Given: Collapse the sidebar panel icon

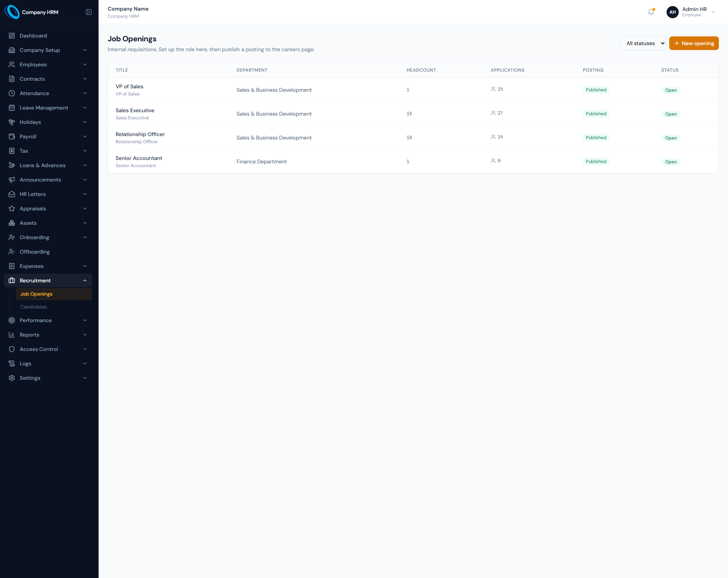Looking at the screenshot, I should 89,12.
